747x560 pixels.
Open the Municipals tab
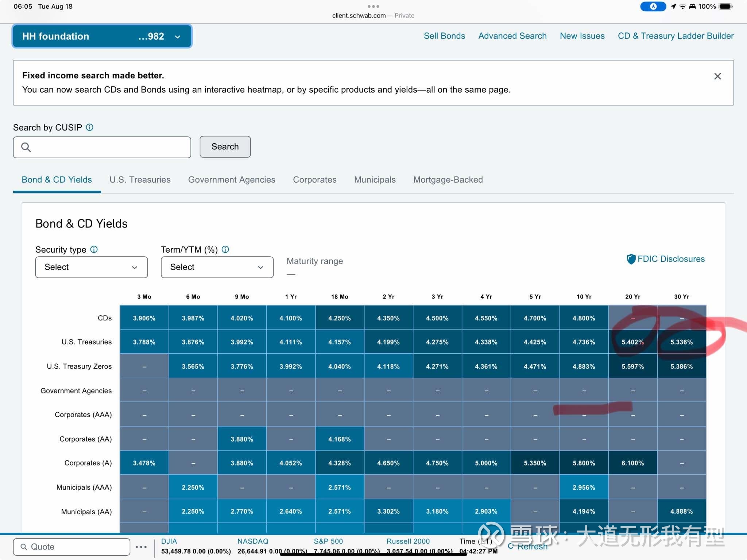tap(375, 180)
